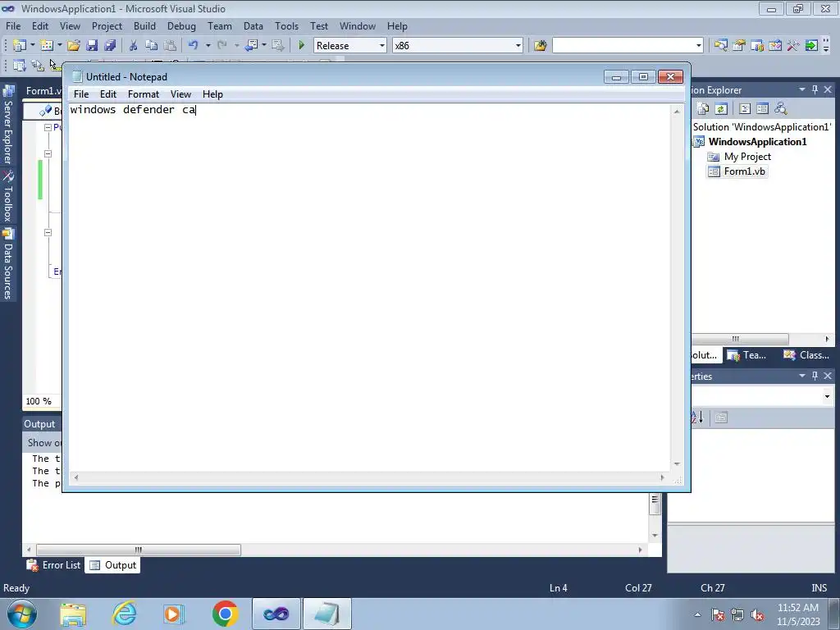Open Solution Explorer via toolbar icon
840x630 pixels.
click(720, 46)
